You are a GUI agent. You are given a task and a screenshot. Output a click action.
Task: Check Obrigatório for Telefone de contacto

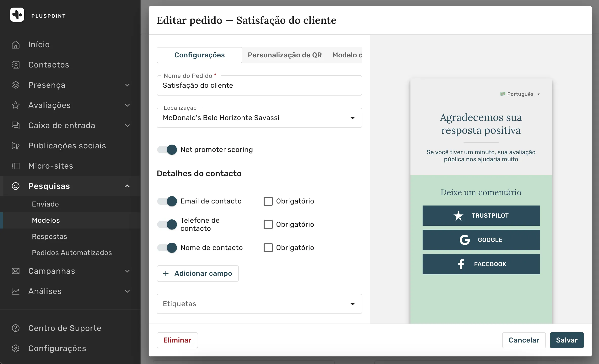pyautogui.click(x=268, y=224)
